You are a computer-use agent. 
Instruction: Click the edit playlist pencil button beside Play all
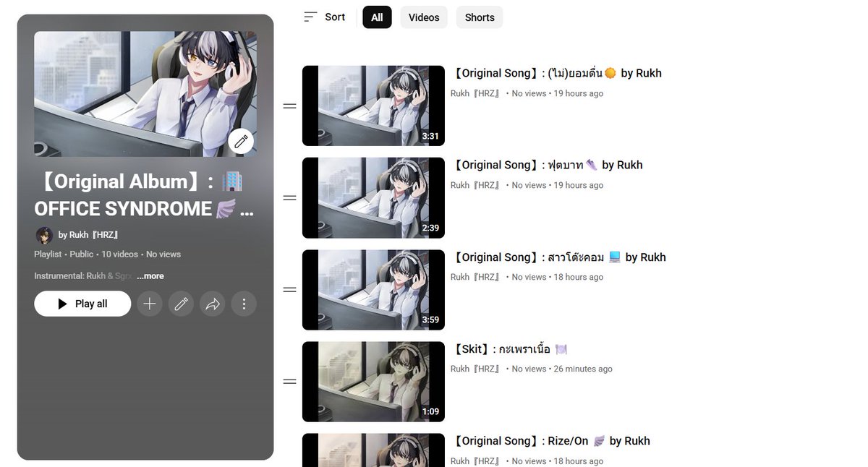point(181,304)
